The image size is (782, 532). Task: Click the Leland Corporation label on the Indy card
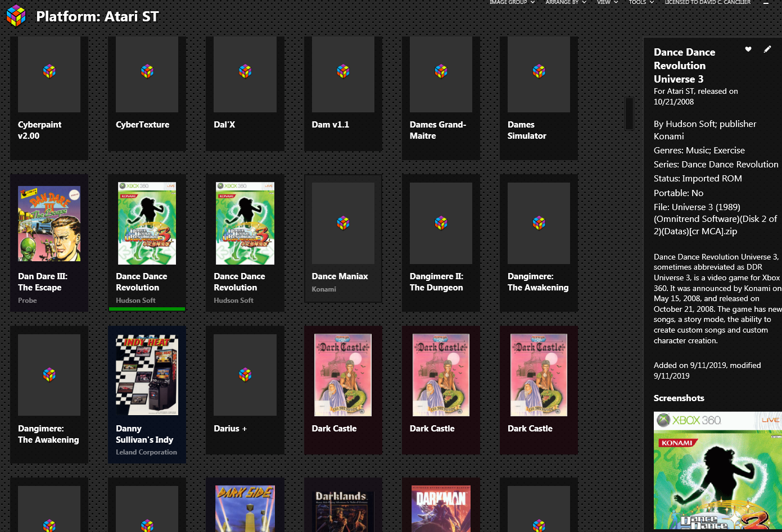pos(146,452)
